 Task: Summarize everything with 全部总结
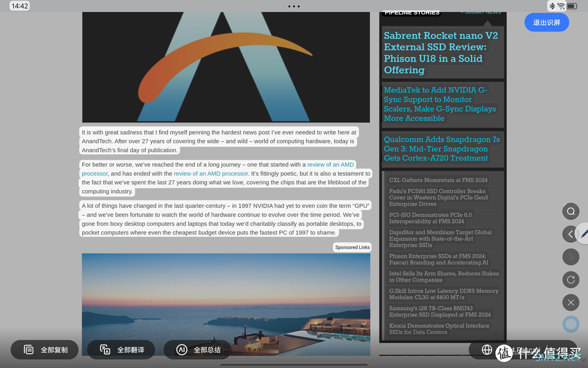(x=198, y=349)
